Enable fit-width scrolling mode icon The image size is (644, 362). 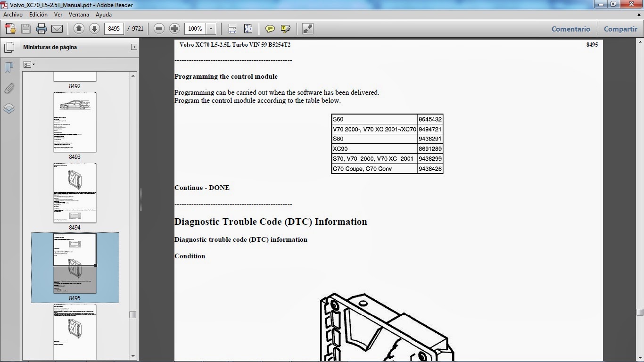click(232, 29)
